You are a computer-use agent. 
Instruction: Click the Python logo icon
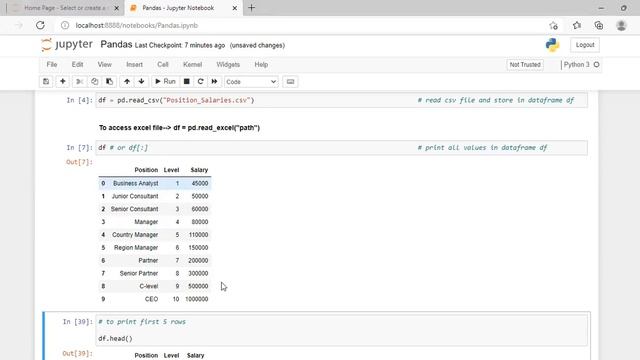552,45
